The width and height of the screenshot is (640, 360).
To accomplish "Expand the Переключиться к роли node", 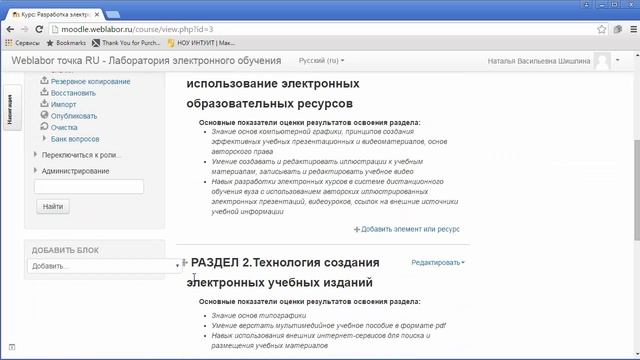I will (35, 154).
